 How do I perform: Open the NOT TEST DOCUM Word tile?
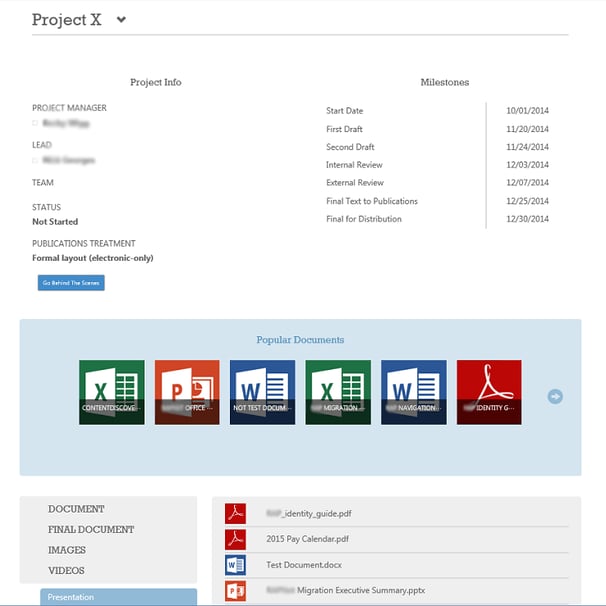(262, 392)
